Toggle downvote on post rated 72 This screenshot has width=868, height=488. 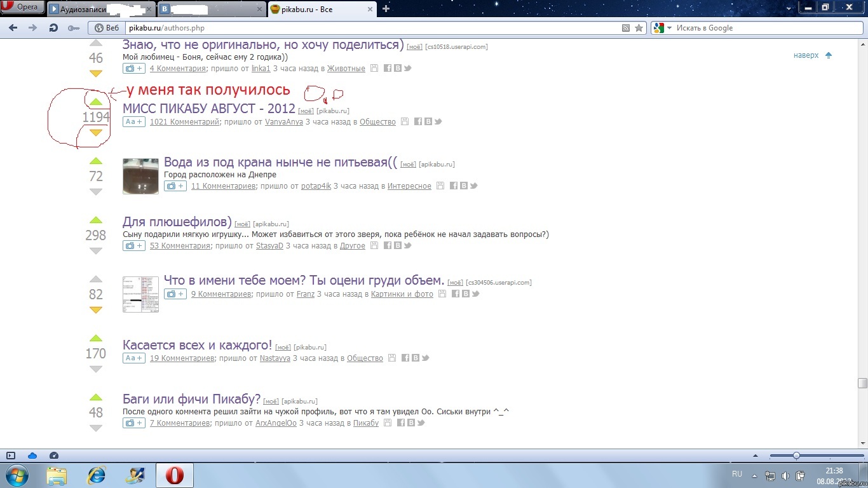pyautogui.click(x=96, y=192)
